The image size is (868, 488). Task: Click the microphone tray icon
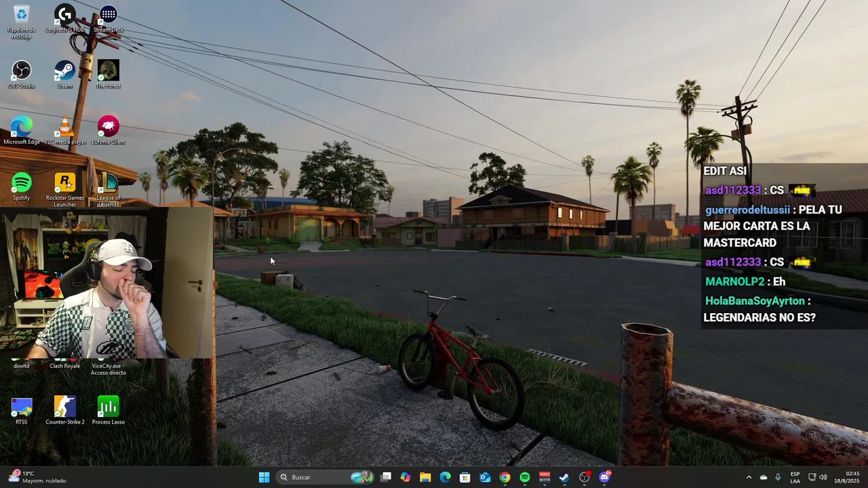coord(778,477)
